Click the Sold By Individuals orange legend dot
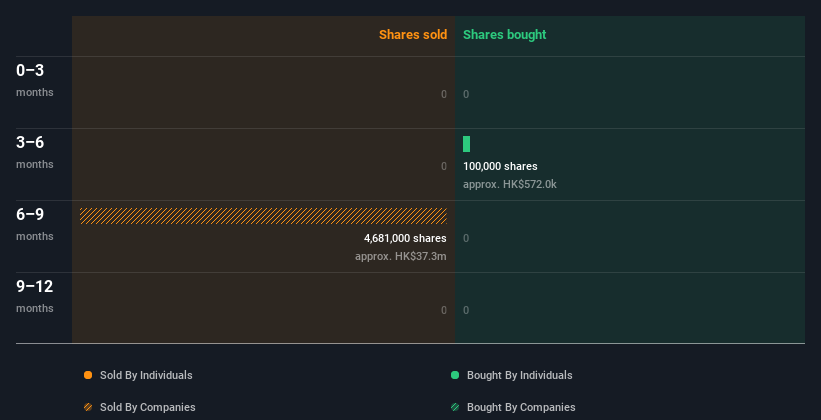This screenshot has height=420, width=821. (88, 375)
